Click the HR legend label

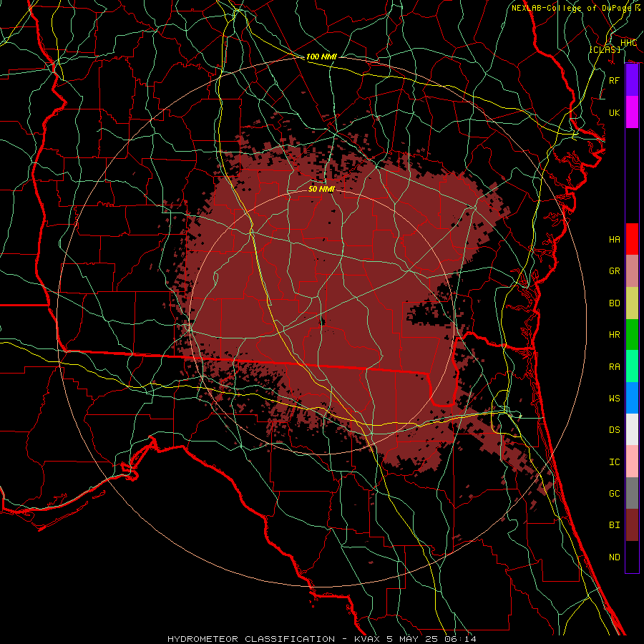[615, 335]
